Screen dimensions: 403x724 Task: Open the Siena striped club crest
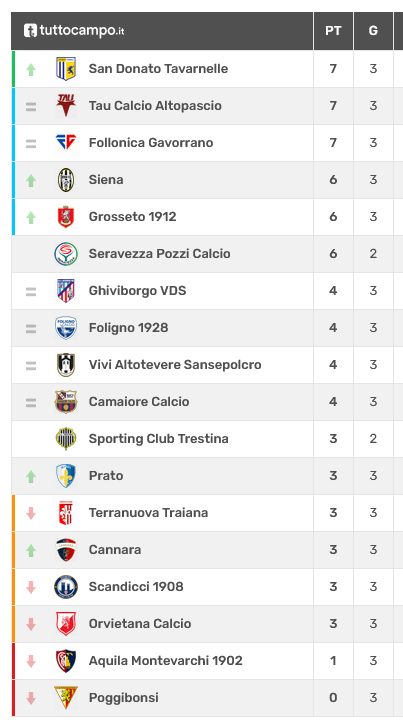pos(66,180)
